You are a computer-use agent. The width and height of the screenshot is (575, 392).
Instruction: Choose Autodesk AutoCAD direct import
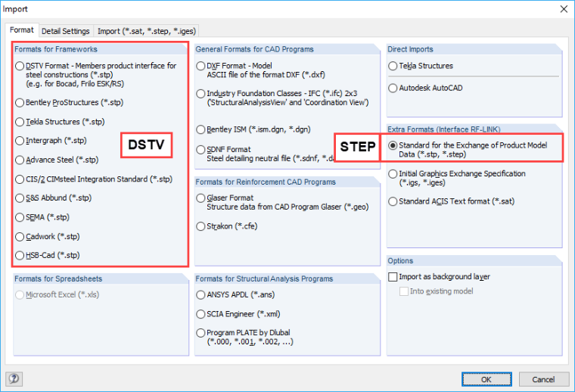tap(393, 88)
